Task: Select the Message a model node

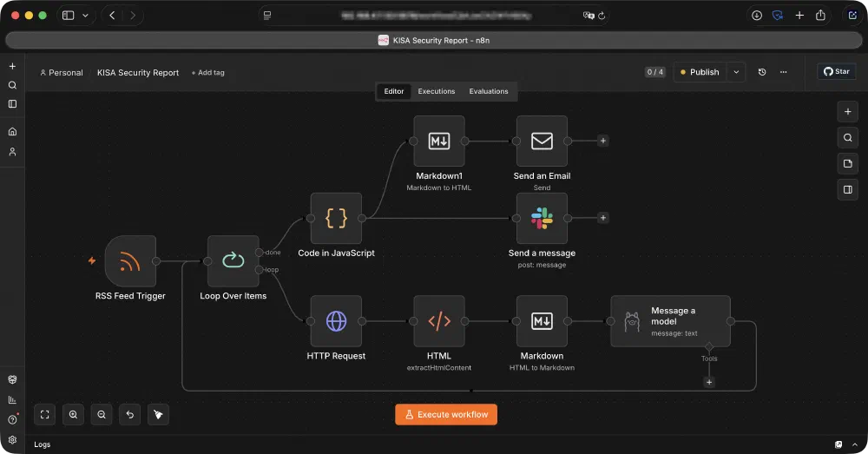Action: coord(670,321)
